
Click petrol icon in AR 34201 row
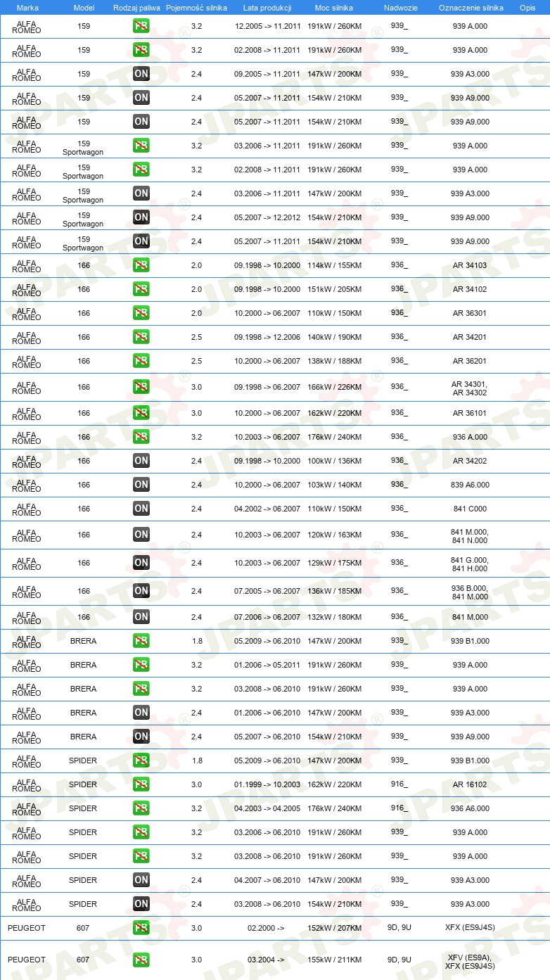pos(141,337)
